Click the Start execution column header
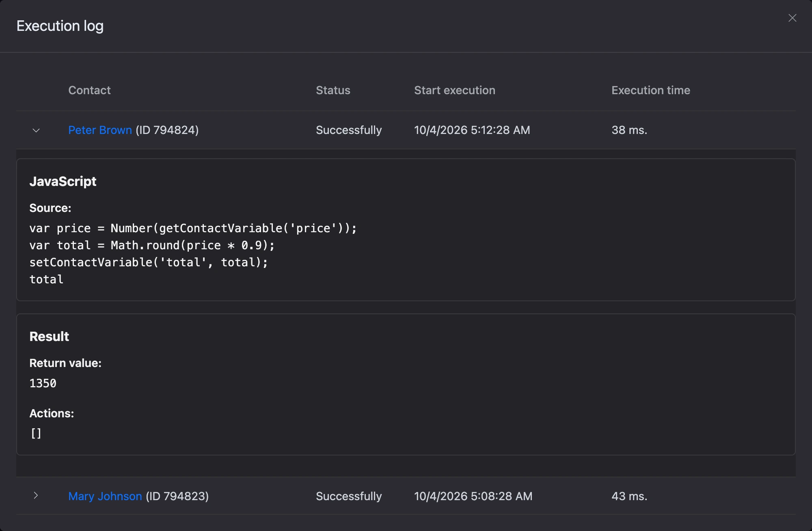The width and height of the screenshot is (812, 531). pyautogui.click(x=455, y=90)
